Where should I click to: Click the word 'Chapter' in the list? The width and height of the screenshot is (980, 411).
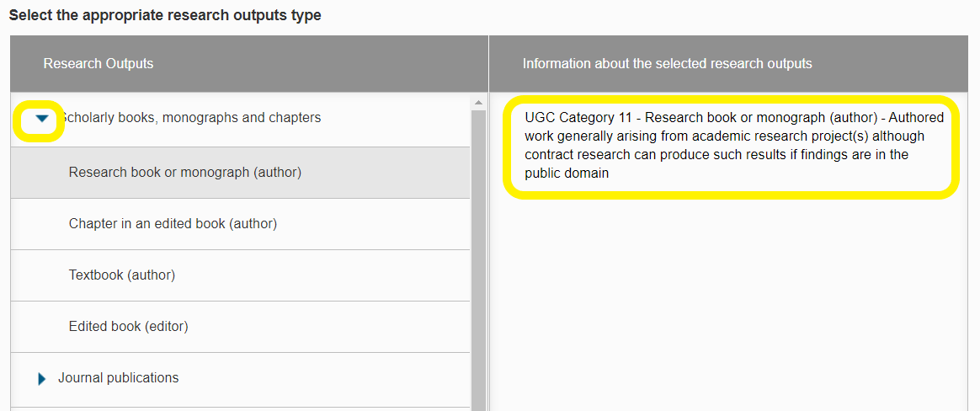click(90, 224)
